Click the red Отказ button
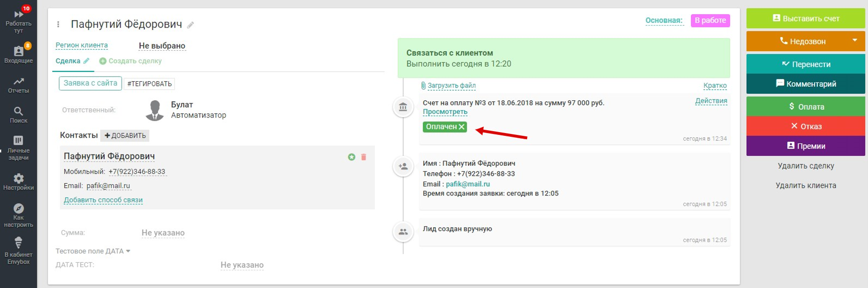 (806, 126)
